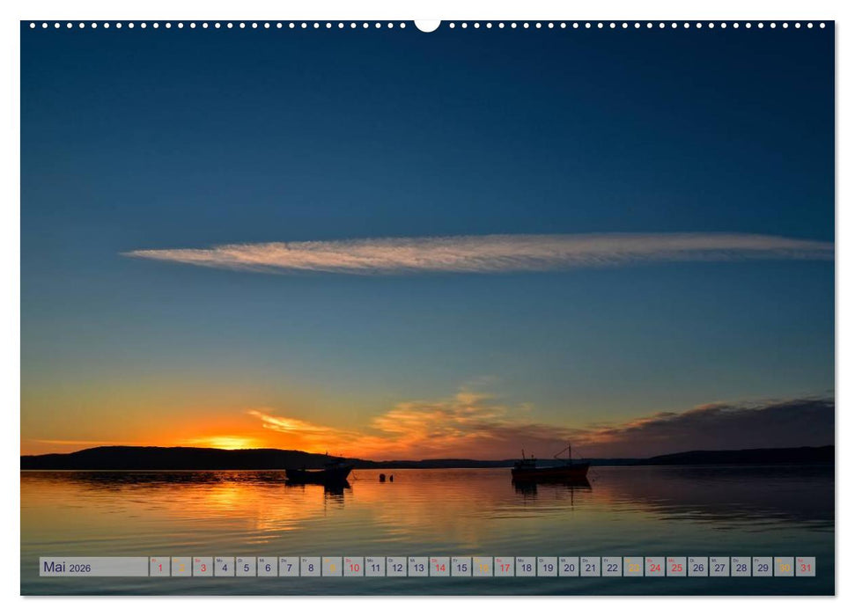Choose the orange Saturday 23 cell
The width and height of the screenshot is (855, 616).
click(633, 568)
